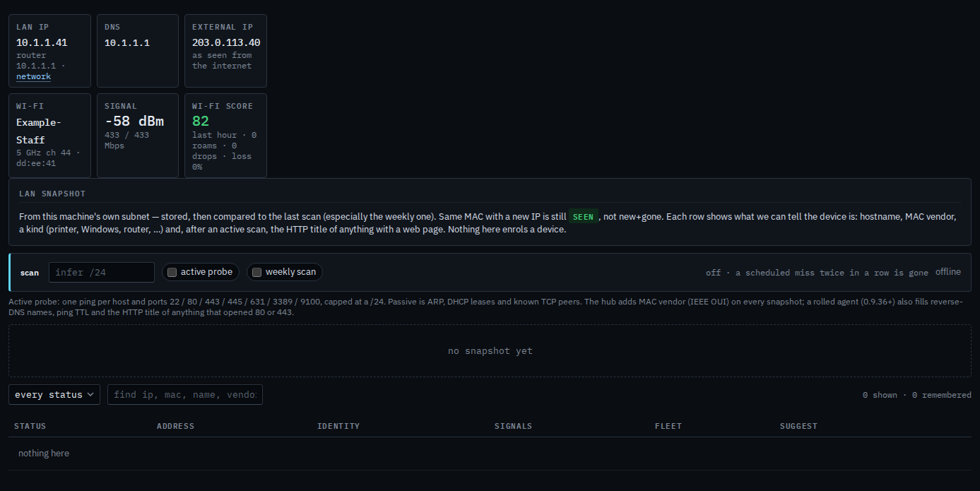Click the no snapshot yet placeholder
The image size is (980, 491).
coord(490,351)
